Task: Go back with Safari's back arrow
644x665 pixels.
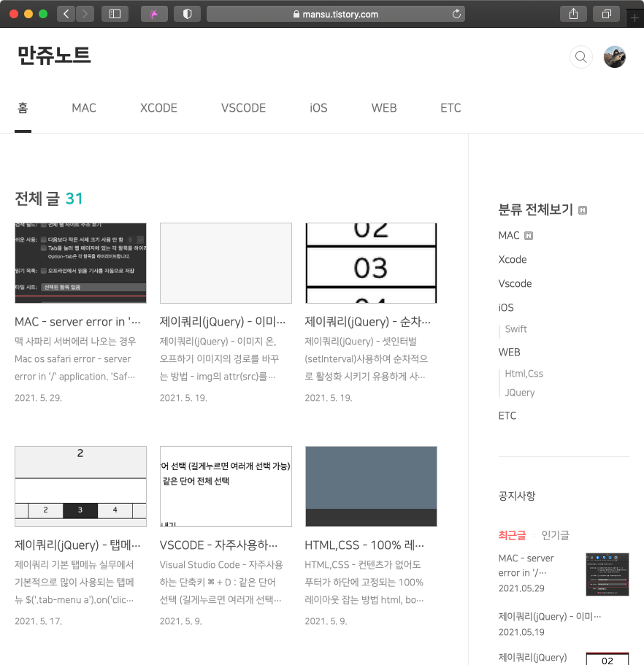Action: [66, 14]
